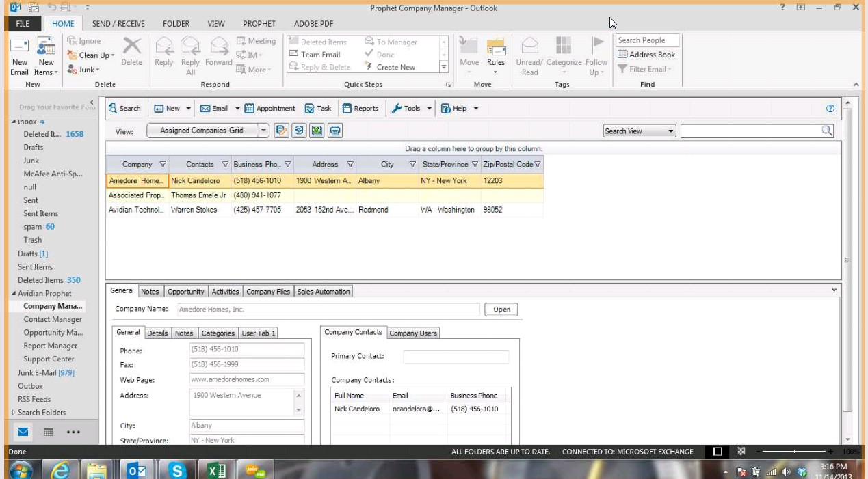This screenshot has height=479, width=868.
Task: Toggle the Company column filter
Action: click(163, 165)
